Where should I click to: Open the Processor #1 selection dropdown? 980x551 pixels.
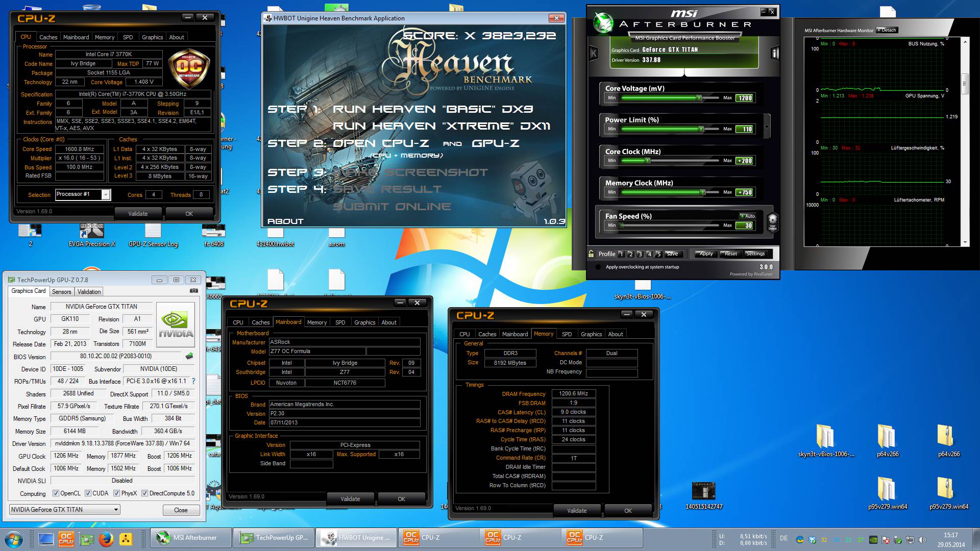106,194
